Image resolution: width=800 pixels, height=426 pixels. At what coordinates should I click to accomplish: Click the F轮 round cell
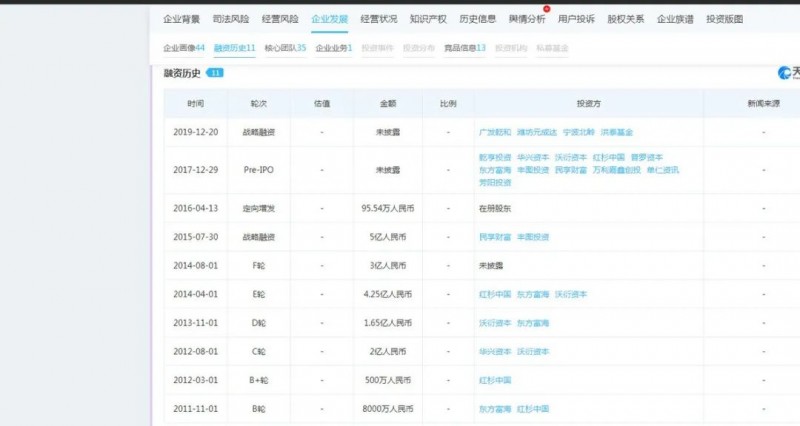click(259, 266)
